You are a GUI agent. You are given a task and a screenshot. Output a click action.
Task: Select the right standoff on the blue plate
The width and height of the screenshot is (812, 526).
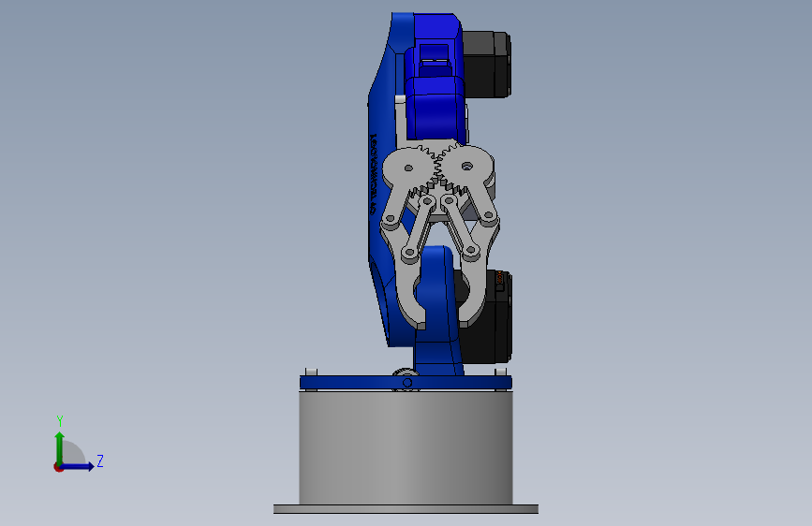click(500, 372)
